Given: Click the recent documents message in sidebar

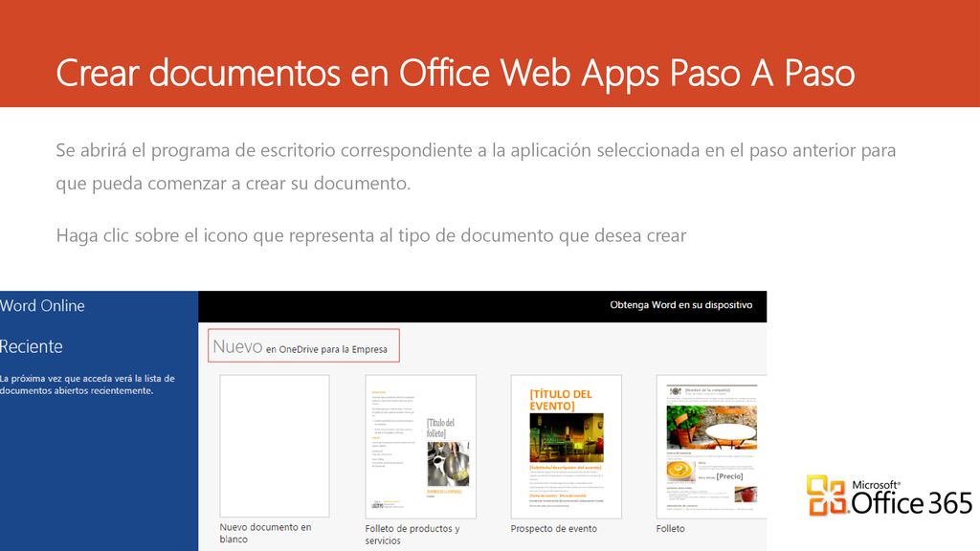Looking at the screenshot, I should (87, 385).
